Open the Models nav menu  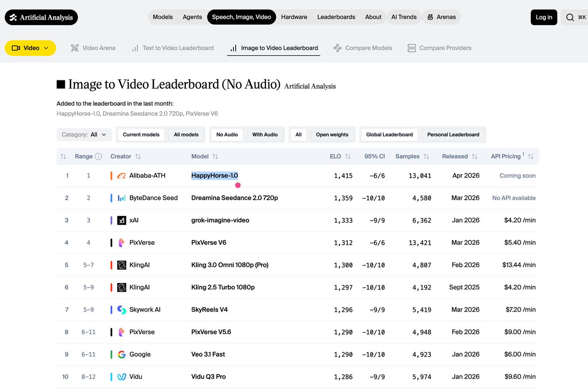163,17
